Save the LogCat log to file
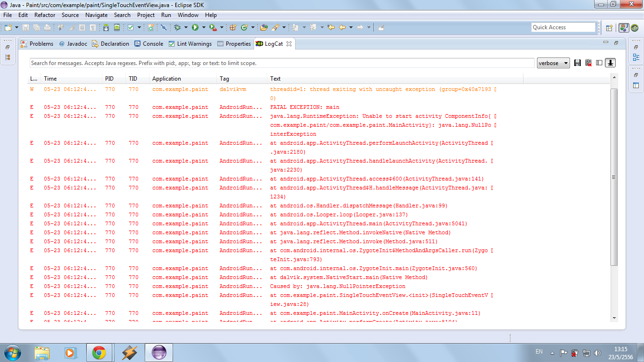 coord(578,63)
